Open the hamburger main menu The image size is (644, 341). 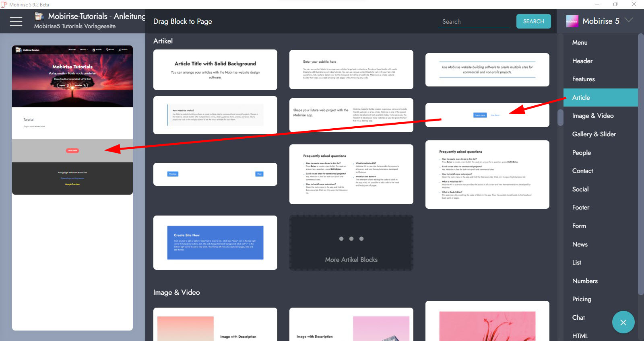pyautogui.click(x=16, y=21)
